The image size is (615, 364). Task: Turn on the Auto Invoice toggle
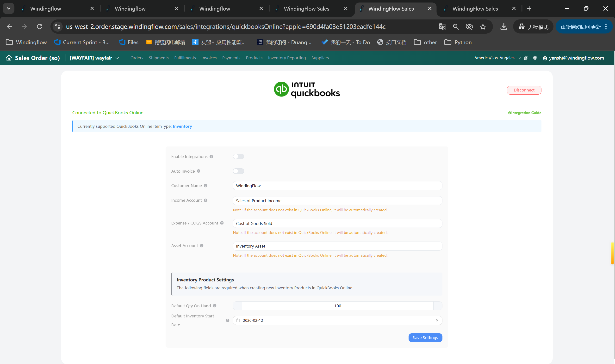point(238,171)
